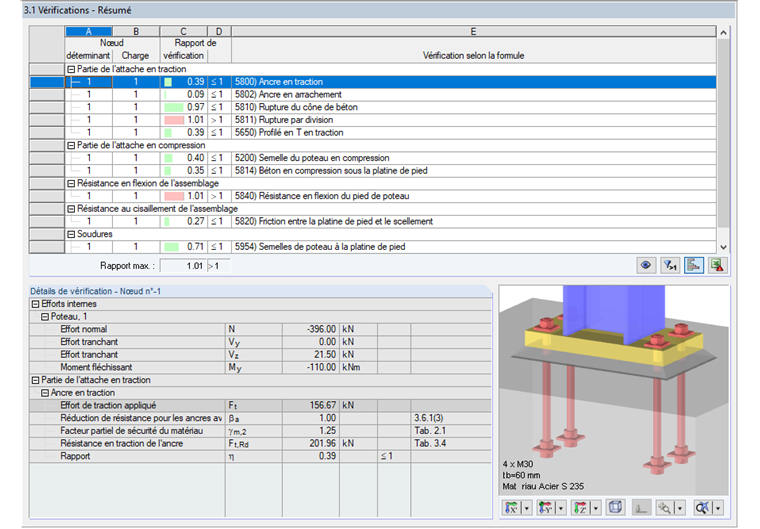Click the 'Résistance en traction de l'ancre' row
Viewport: 760px width, 529px height.
pyautogui.click(x=260, y=443)
